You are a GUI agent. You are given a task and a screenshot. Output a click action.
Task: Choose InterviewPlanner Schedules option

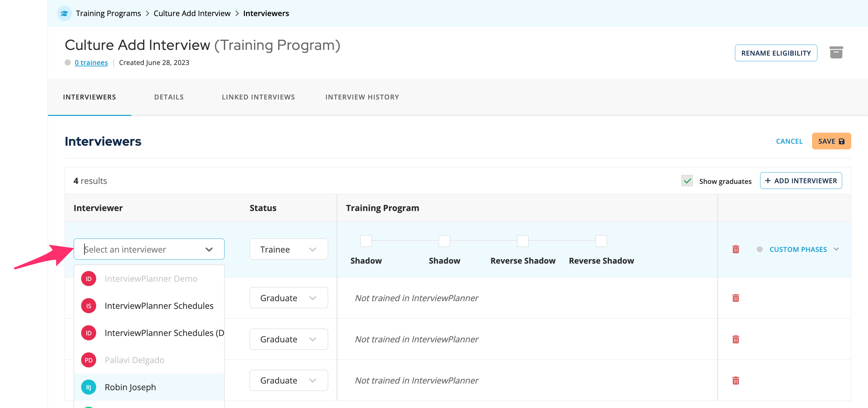point(149,306)
